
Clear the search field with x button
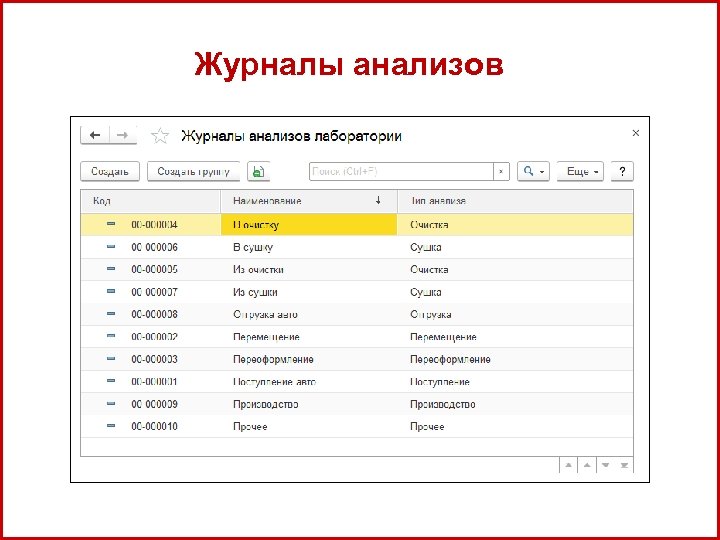pos(501,171)
